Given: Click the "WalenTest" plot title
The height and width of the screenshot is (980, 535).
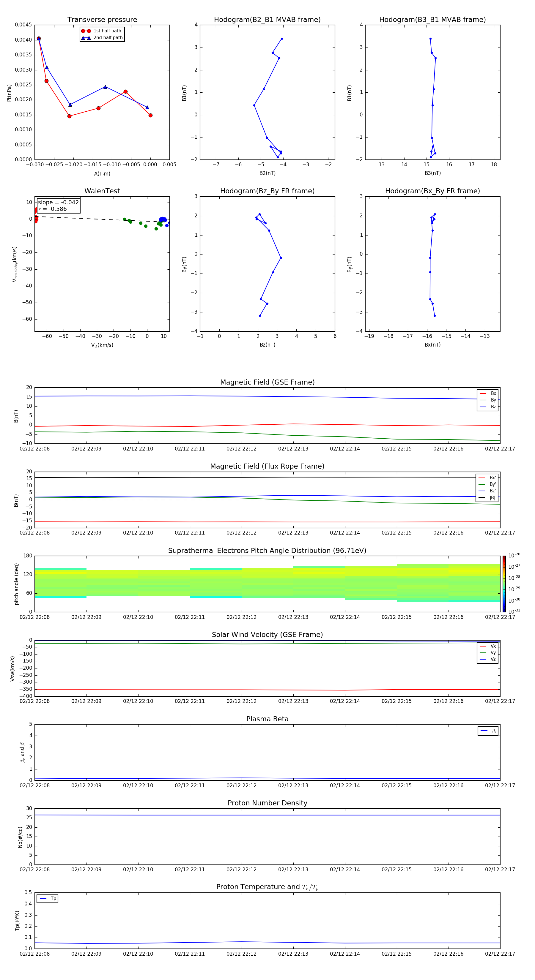Looking at the screenshot, I should pos(102,191).
